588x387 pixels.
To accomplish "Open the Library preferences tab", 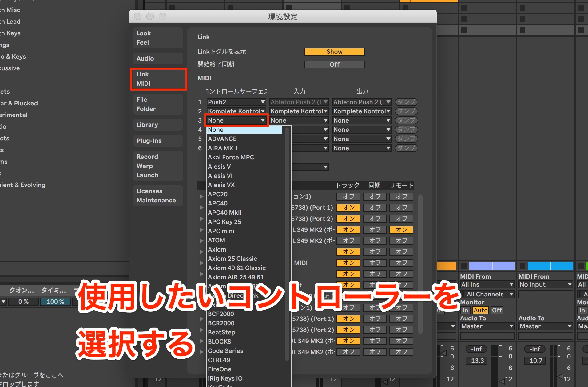I will [x=158, y=125].
